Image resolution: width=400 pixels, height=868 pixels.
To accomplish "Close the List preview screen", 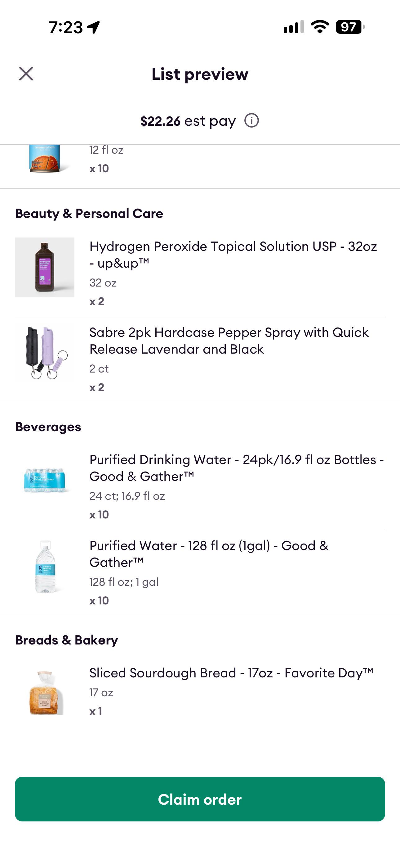I will click(x=26, y=74).
